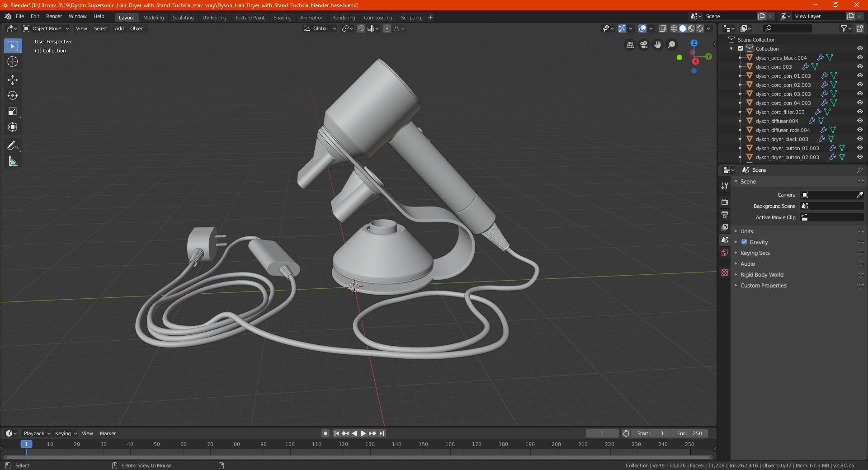Screen dimensions: 868x470
Task: Hide dyson_accs_black.004 with eye icon
Action: click(x=860, y=57)
